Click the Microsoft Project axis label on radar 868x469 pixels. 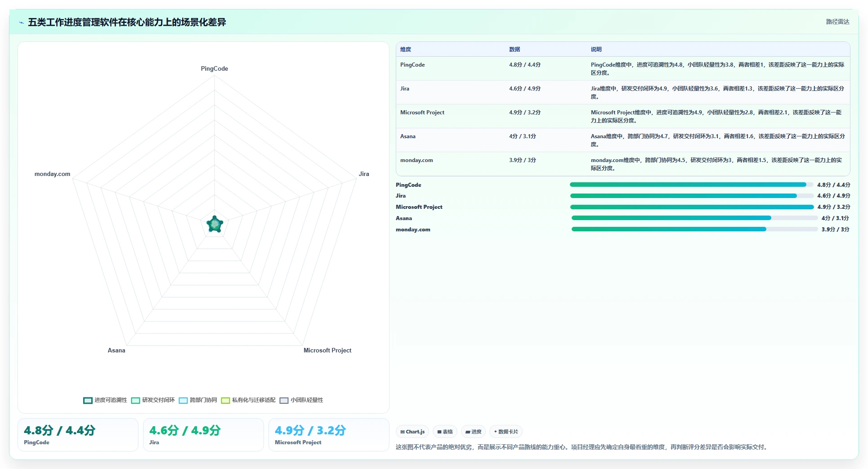tap(327, 350)
